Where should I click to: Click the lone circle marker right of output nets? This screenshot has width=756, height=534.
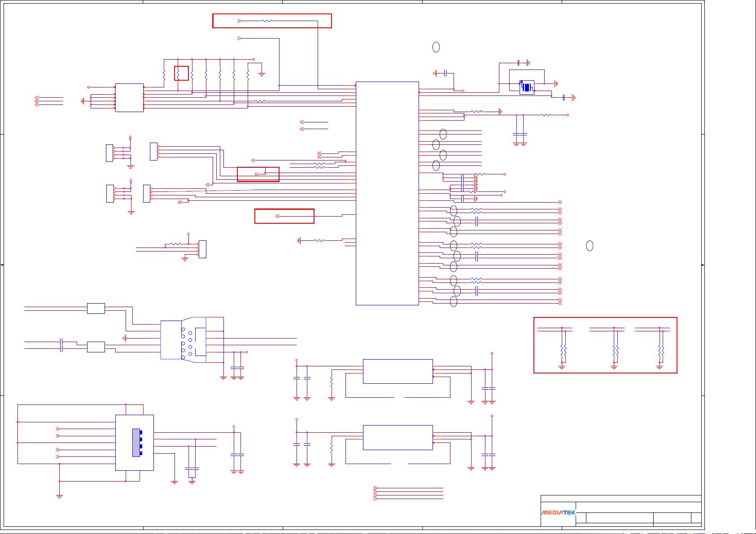click(x=590, y=246)
